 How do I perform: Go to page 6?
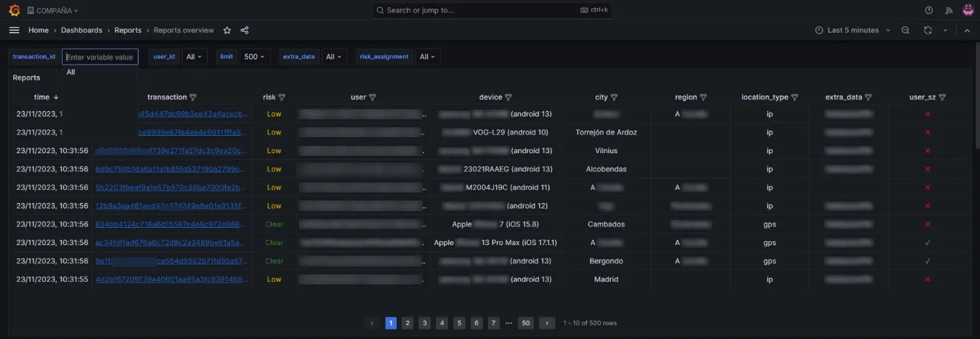coord(477,323)
